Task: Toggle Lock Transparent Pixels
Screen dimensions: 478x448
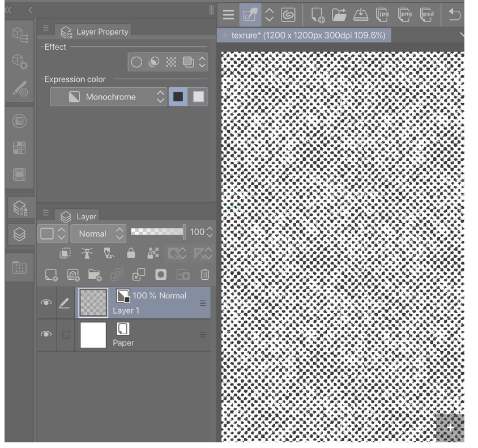Action: [x=153, y=253]
